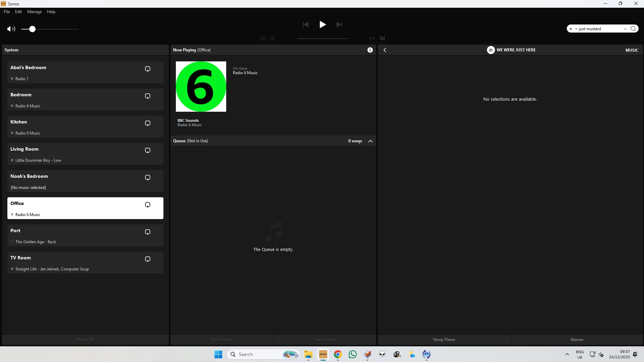Viewport: 644px width, 362px height.
Task: Click the Noah's Bedroom group icon
Action: [x=148, y=177]
